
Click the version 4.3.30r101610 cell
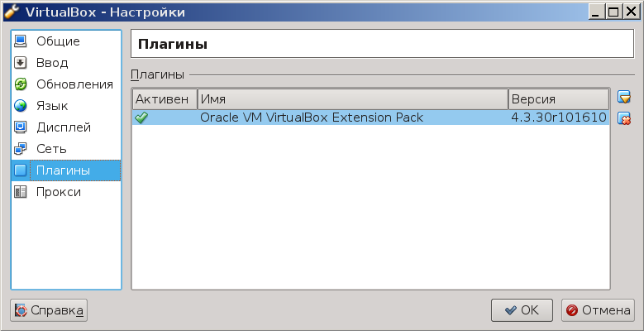(559, 118)
